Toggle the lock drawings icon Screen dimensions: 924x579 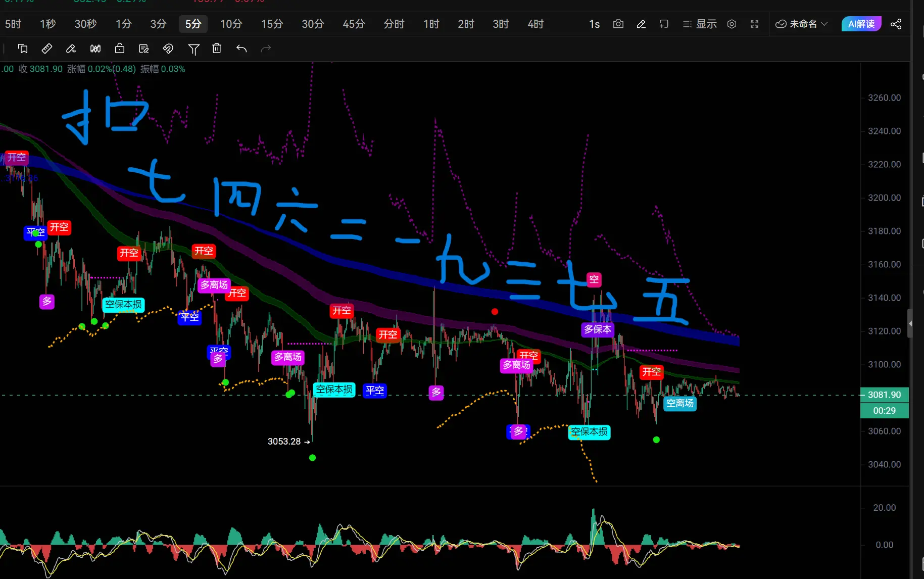pyautogui.click(x=120, y=49)
